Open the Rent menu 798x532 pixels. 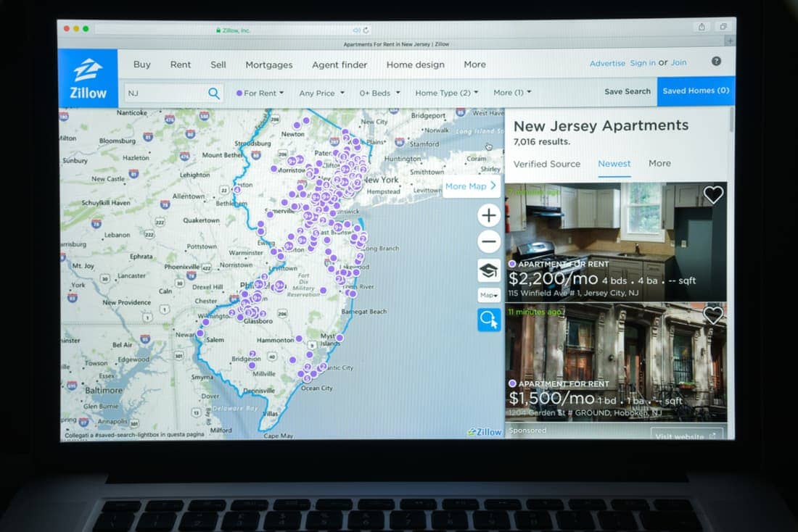(x=181, y=65)
